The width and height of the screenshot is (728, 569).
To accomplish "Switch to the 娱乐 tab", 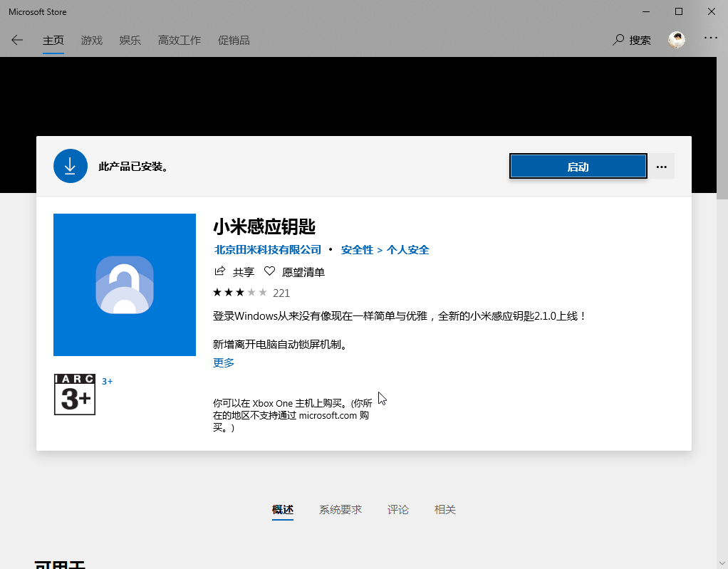I will 130,41.
